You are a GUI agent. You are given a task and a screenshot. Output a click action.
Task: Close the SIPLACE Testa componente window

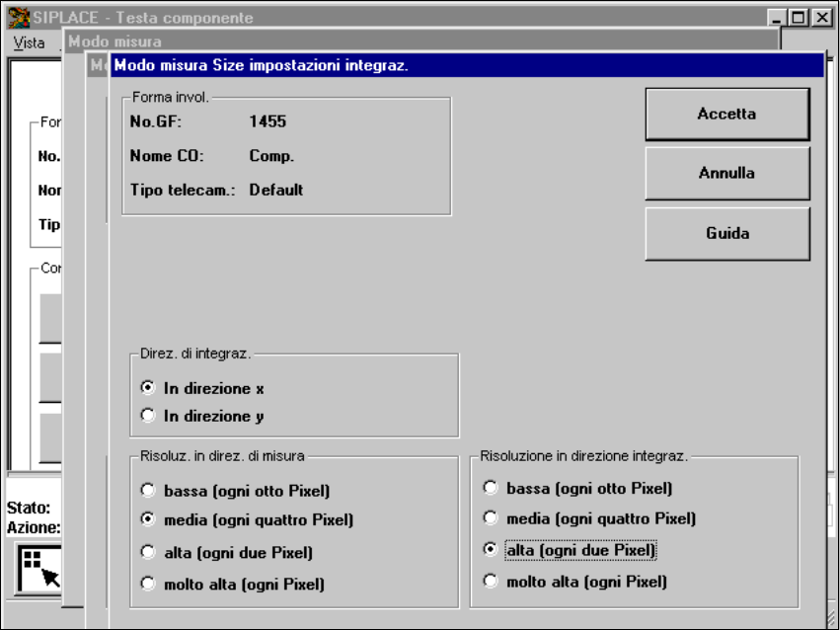point(821,18)
